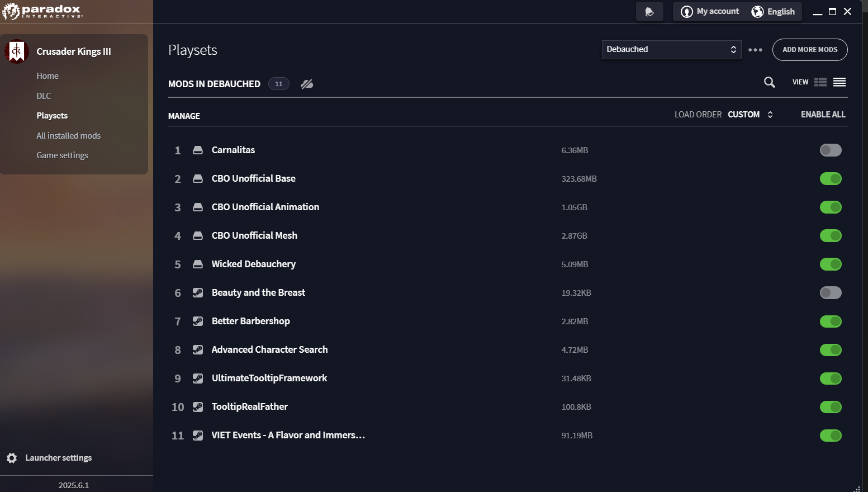Open the notifications icon in top bar
The height and width of the screenshot is (492, 868).
[649, 12]
